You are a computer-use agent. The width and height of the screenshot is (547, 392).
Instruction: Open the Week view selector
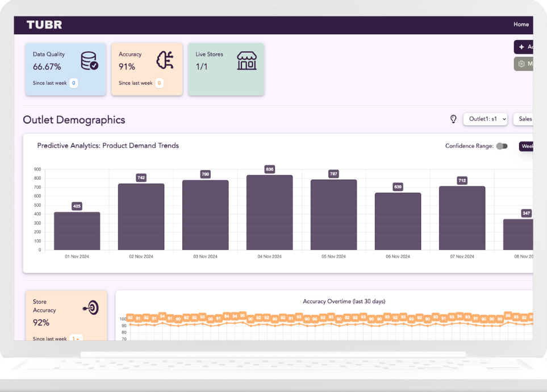pyautogui.click(x=527, y=146)
